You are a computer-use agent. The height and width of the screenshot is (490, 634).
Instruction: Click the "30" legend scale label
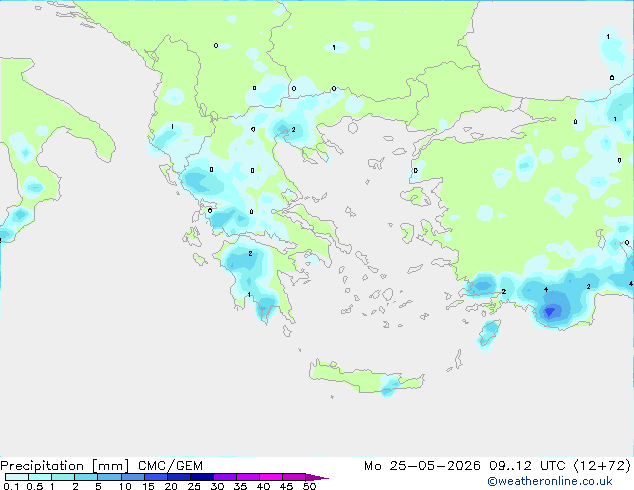pyautogui.click(x=217, y=486)
